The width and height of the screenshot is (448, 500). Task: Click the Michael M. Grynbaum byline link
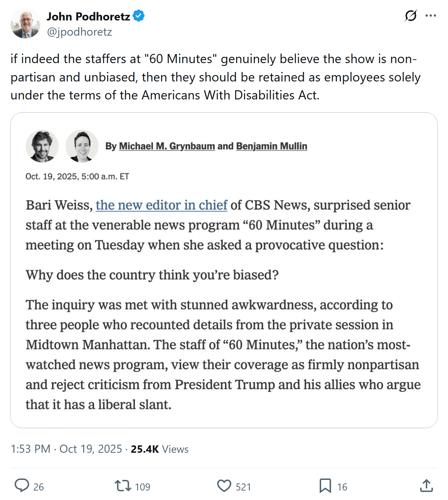click(x=167, y=146)
